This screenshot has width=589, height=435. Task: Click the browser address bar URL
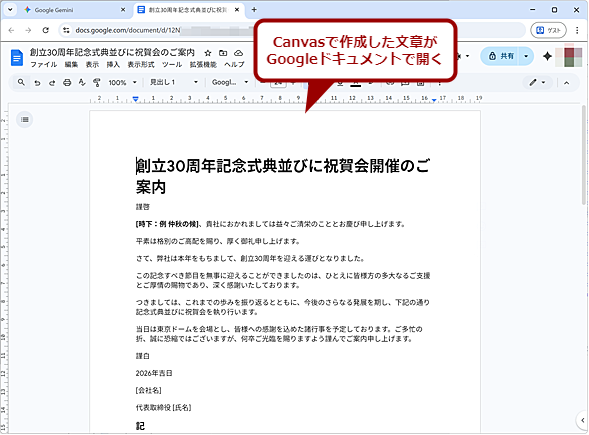pyautogui.click(x=128, y=30)
